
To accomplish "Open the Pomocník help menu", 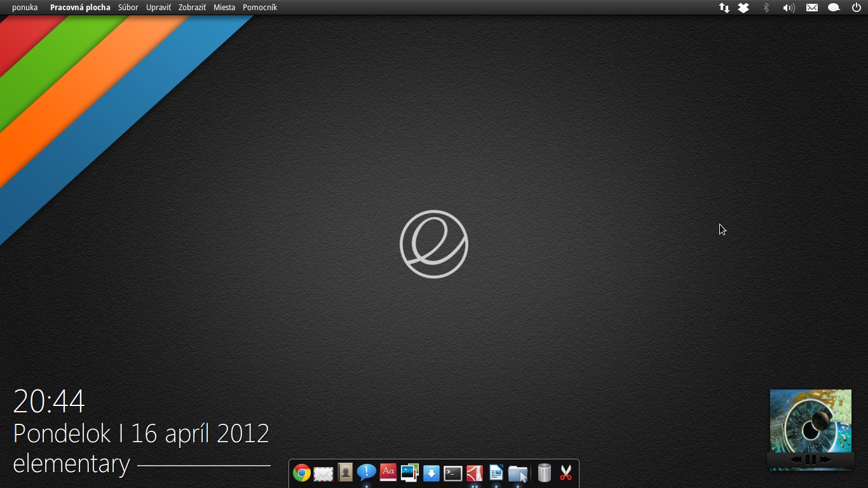I will (x=260, y=8).
